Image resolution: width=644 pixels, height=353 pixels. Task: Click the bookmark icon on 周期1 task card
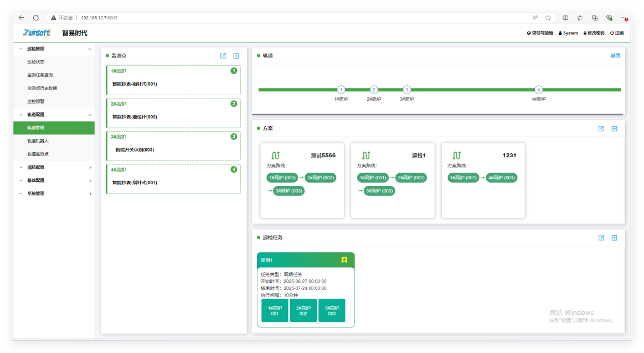point(344,260)
